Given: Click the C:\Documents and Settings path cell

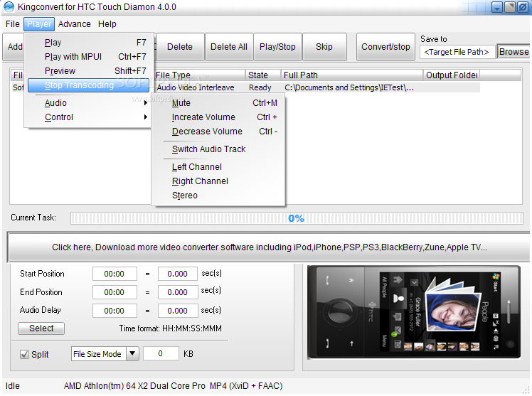Looking at the screenshot, I should [x=349, y=87].
